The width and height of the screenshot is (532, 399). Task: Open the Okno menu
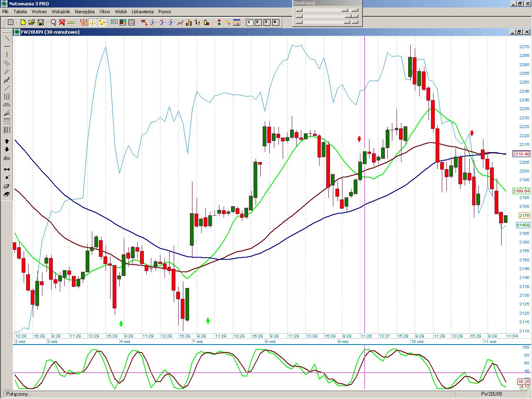pos(105,12)
